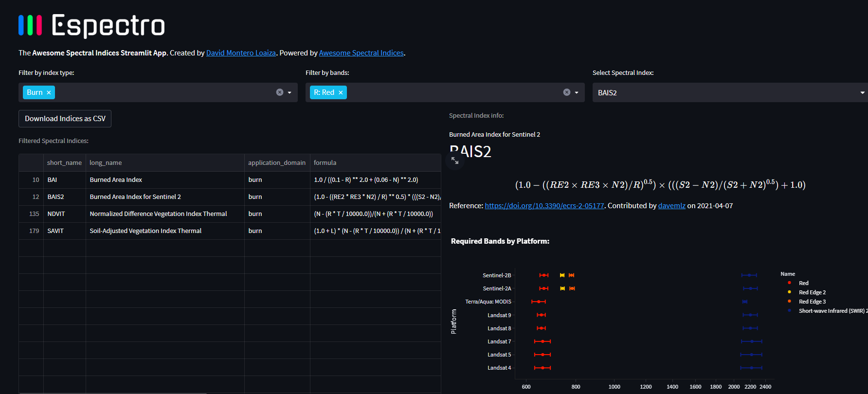Open the Select Spectral Index dropdown
Viewport: 868px width, 394px height.
pyautogui.click(x=730, y=92)
